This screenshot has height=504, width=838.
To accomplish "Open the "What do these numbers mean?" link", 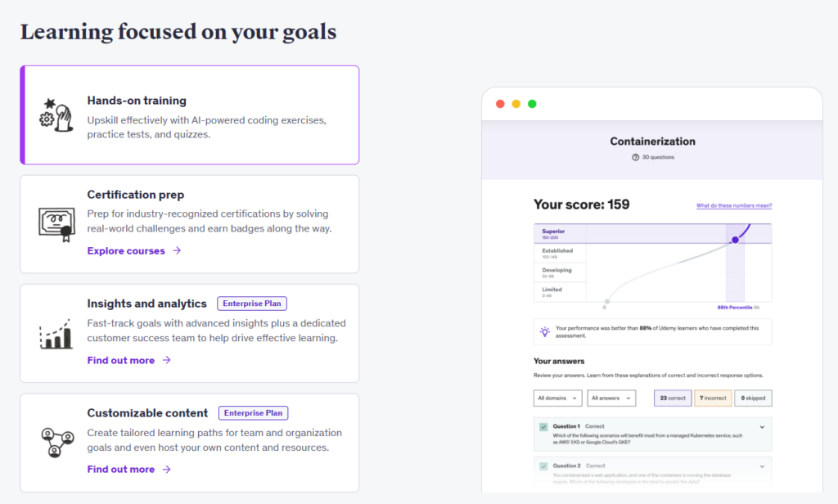I will coord(734,205).
